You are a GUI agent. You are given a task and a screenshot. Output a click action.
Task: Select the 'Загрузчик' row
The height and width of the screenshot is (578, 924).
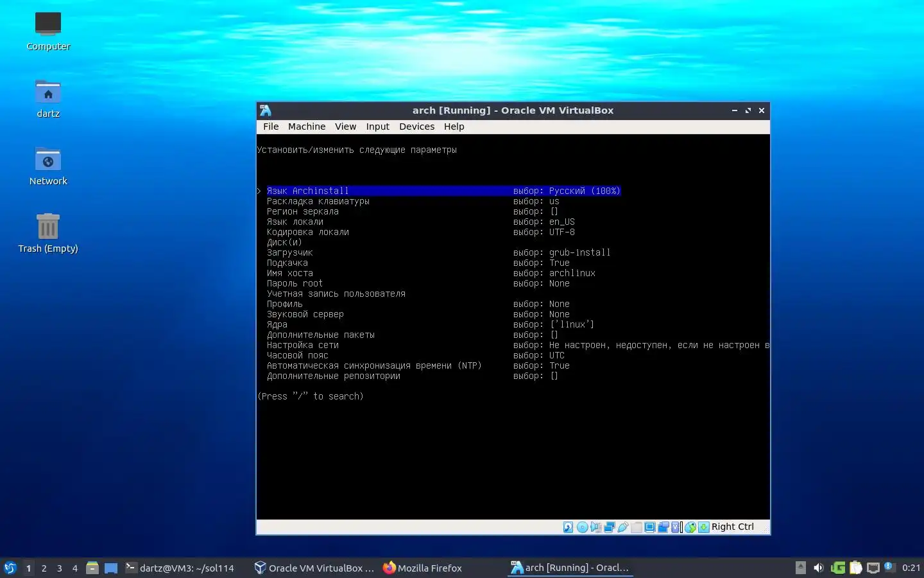point(439,252)
